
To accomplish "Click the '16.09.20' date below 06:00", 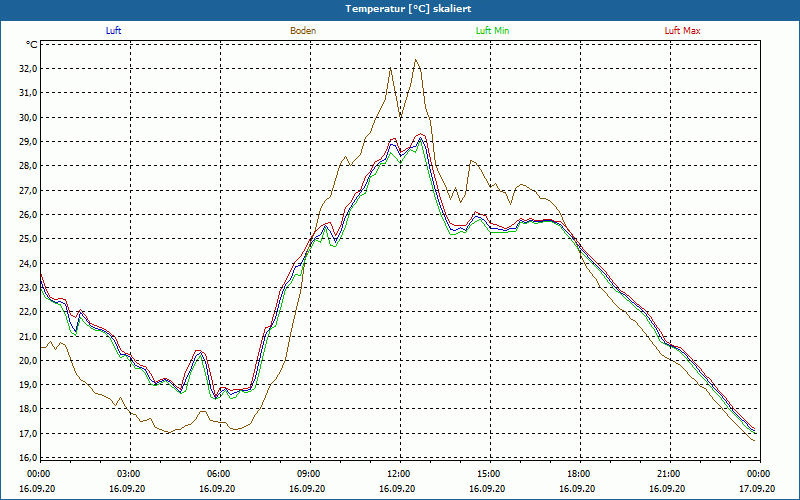I will 217,488.
